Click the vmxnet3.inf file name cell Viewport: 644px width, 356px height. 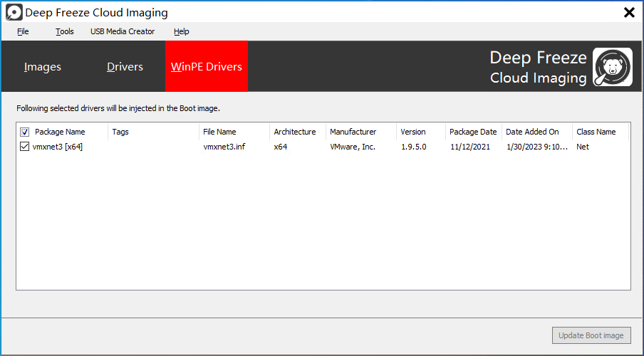[x=224, y=147]
